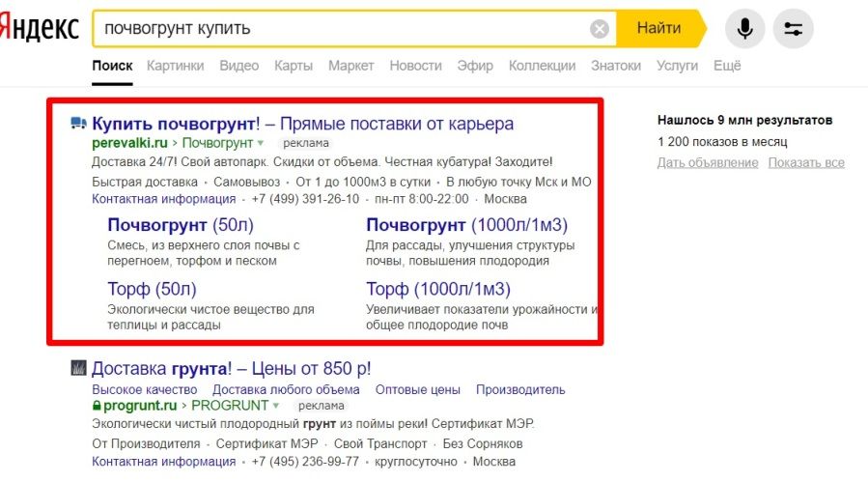Click the progrunt ad favicon icon
Viewport: 868px width, 482px height.
point(78,368)
